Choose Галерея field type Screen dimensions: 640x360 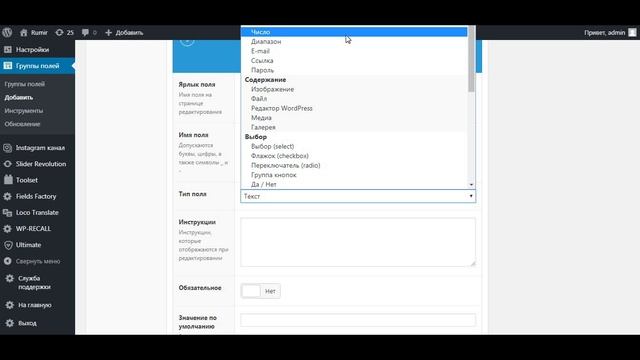(354, 127)
